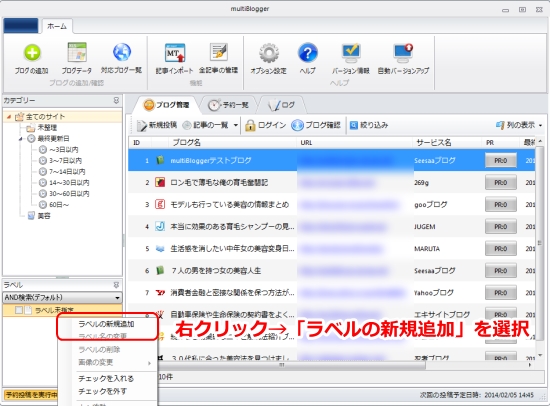Click the blue ヘルプ question mark icon
This screenshot has width=550, height=406.
(308, 53)
